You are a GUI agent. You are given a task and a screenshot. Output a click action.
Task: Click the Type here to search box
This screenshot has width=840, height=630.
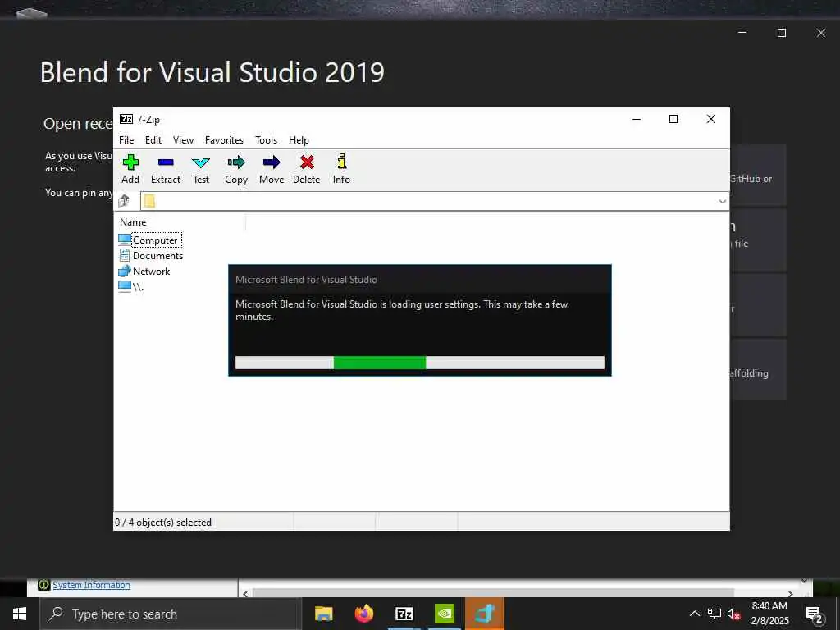coord(171,614)
